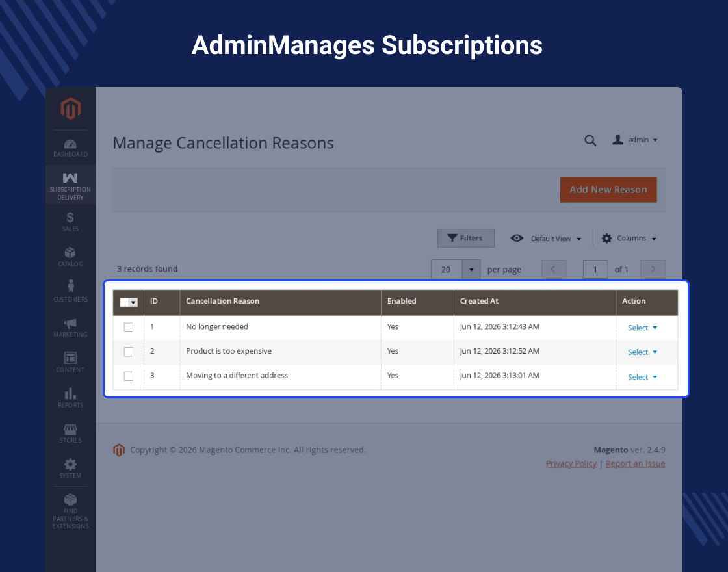Click the Action column header
The height and width of the screenshot is (572, 728).
[x=647, y=302]
